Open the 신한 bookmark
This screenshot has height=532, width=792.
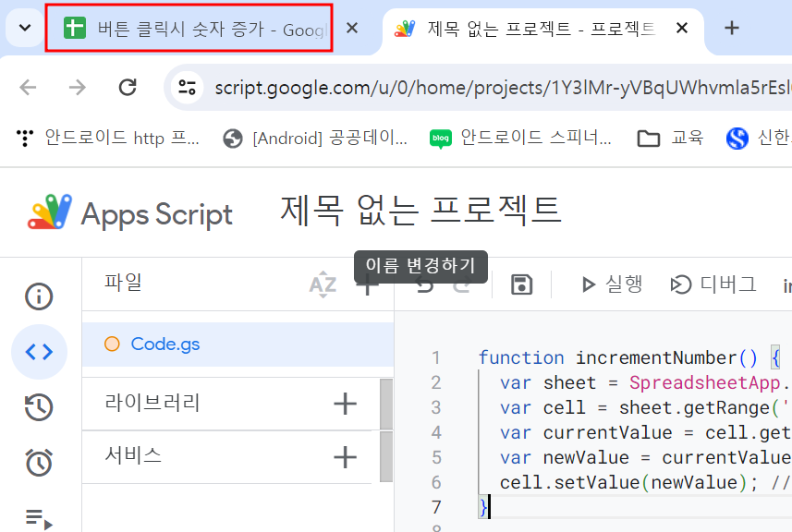[758, 138]
